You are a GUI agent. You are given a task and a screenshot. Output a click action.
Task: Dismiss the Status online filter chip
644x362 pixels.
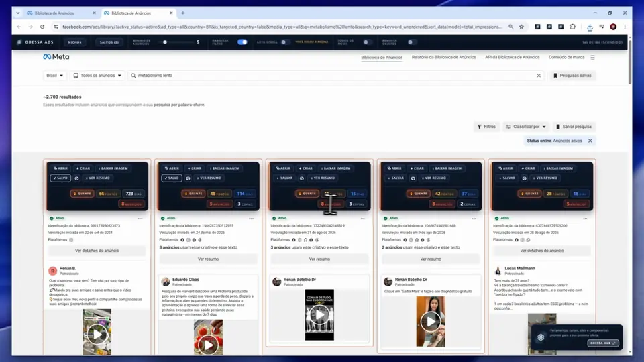pyautogui.click(x=590, y=141)
